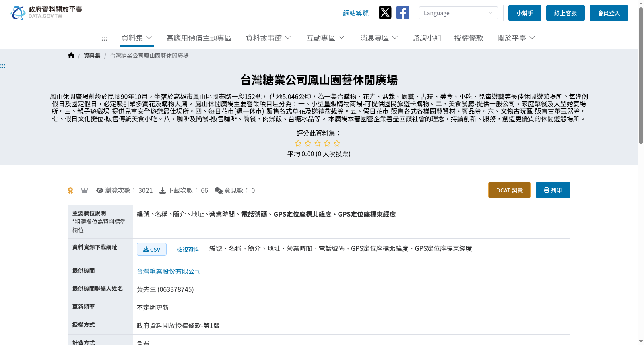Image resolution: width=644 pixels, height=345 pixels.
Task: Click the 主要欄位說明 row label
Action: click(x=89, y=213)
